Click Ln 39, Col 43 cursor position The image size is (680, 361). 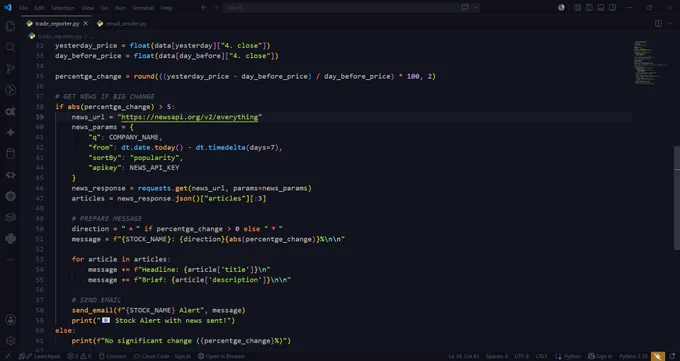(464, 356)
